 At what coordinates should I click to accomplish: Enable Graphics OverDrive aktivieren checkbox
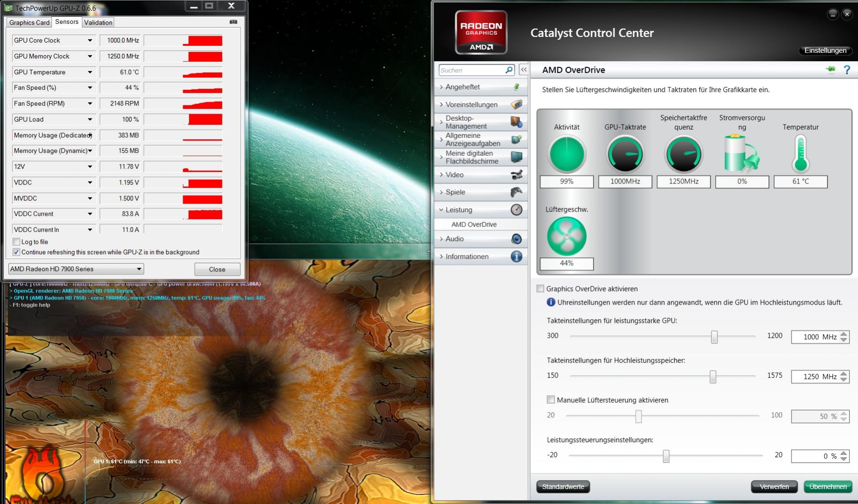point(540,289)
